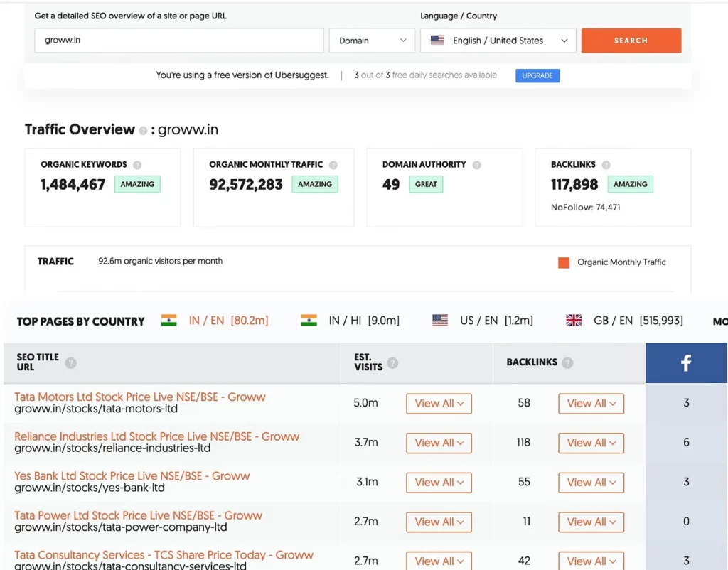
Task: Click help icon beside Organic Monthly Traffic
Action: [x=333, y=165]
